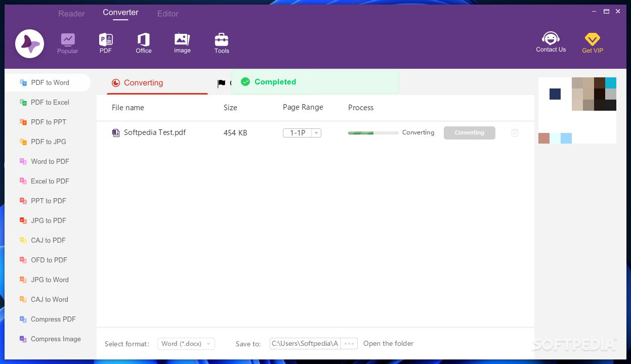This screenshot has height=364, width=631.
Task: Open the Word (*.docx) format dropdown
Action: pyautogui.click(x=186, y=344)
